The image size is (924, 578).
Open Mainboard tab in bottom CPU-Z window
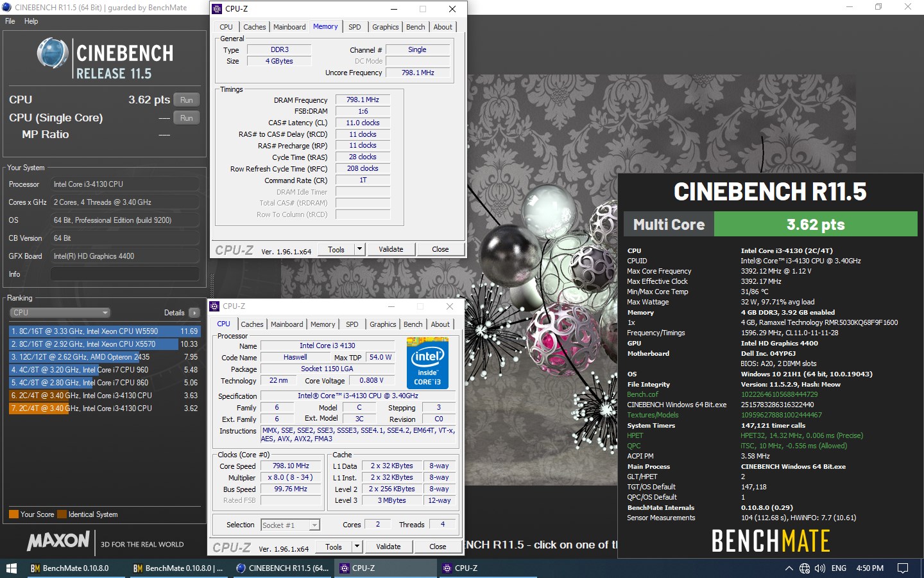click(x=287, y=324)
